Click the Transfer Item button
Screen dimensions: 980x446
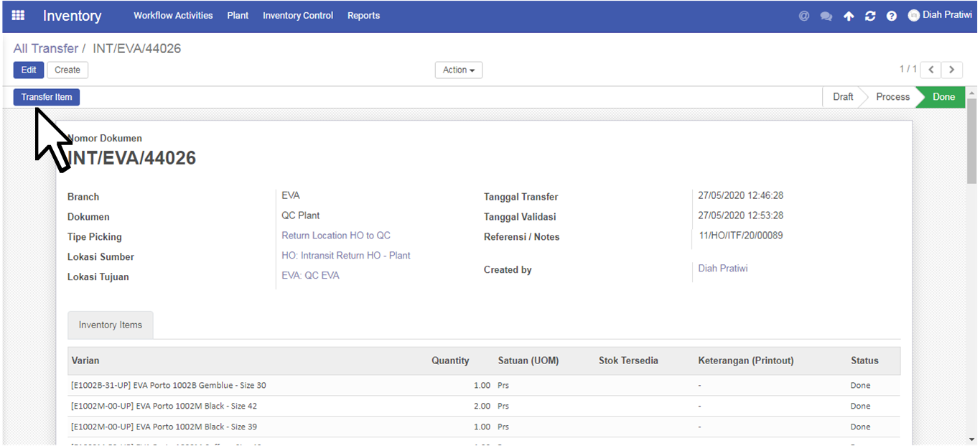pos(47,97)
